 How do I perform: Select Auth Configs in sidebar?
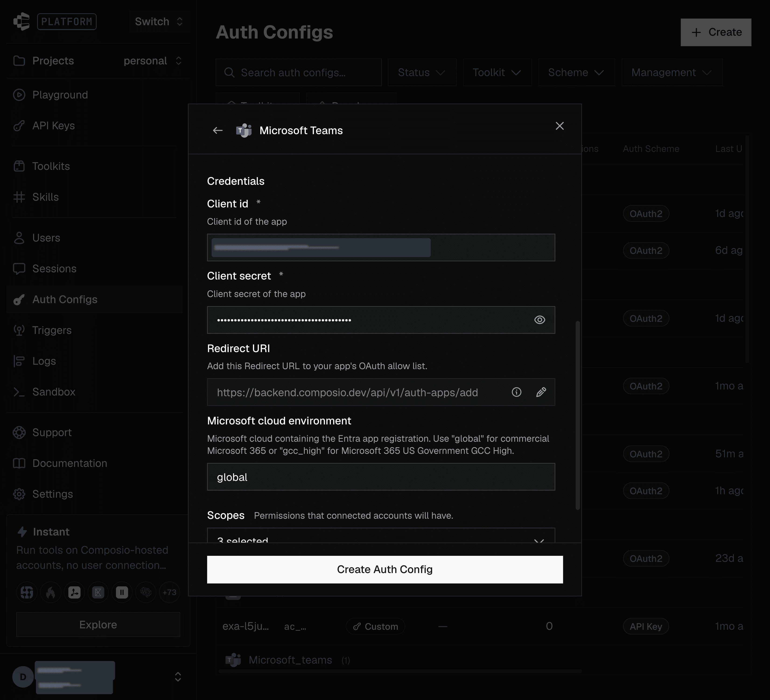(94, 299)
